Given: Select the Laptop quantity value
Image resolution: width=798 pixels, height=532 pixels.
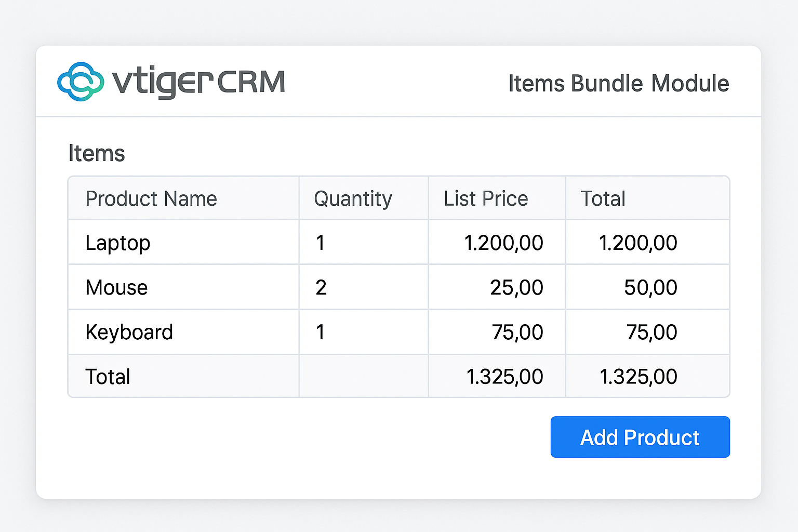Looking at the screenshot, I should (321, 242).
